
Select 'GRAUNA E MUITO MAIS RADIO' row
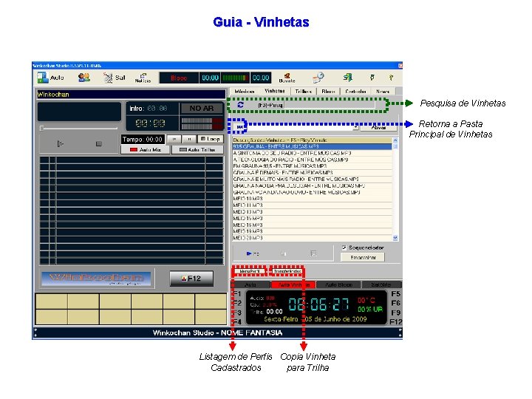(312, 179)
